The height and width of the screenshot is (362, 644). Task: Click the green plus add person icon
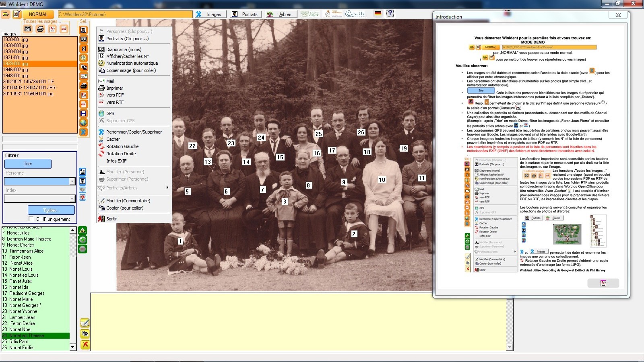click(83, 240)
